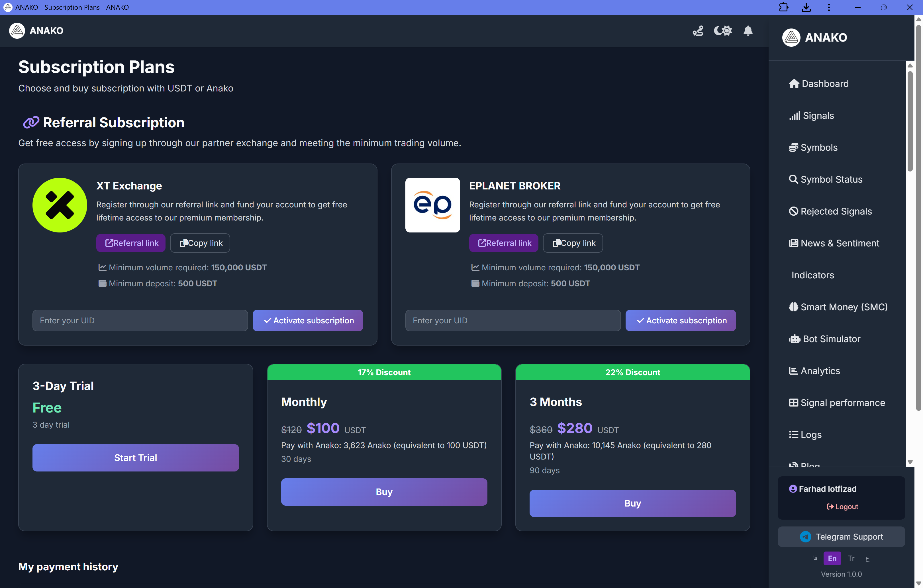
Task: Buy the 3 Months plan
Action: (632, 503)
